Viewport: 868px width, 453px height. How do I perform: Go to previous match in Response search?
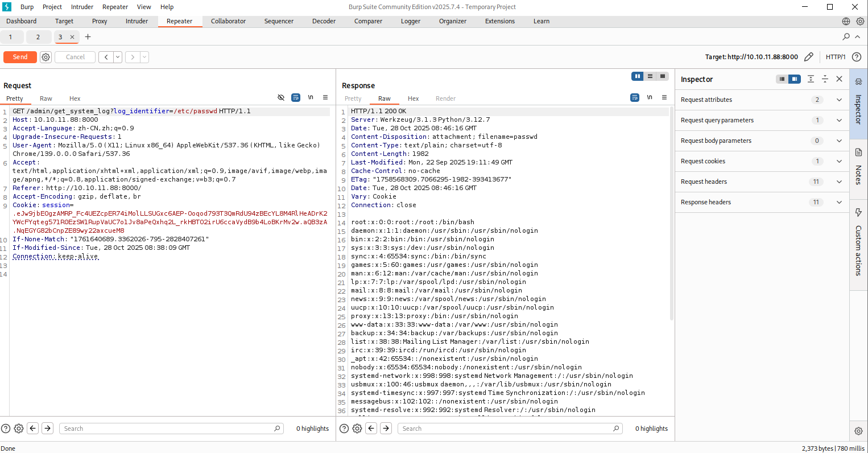coord(371,429)
